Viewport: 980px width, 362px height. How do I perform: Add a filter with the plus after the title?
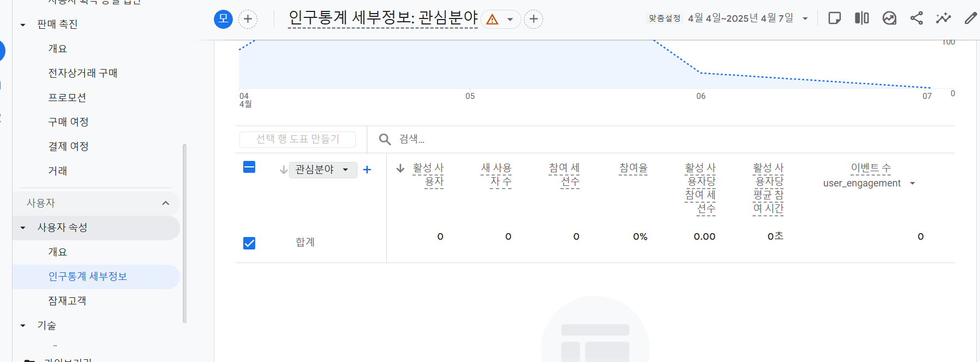pyautogui.click(x=534, y=19)
